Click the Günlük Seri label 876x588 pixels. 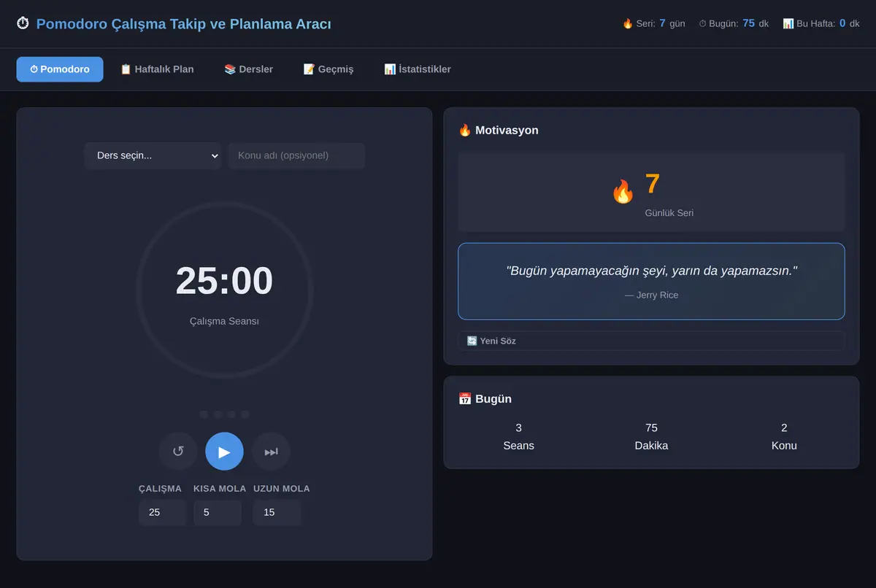pos(669,213)
